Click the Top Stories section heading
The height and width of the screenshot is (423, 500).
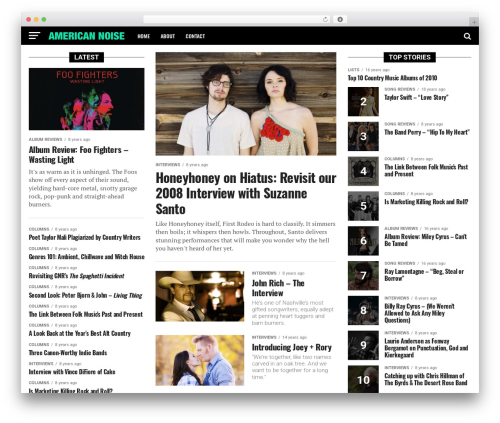tap(410, 57)
